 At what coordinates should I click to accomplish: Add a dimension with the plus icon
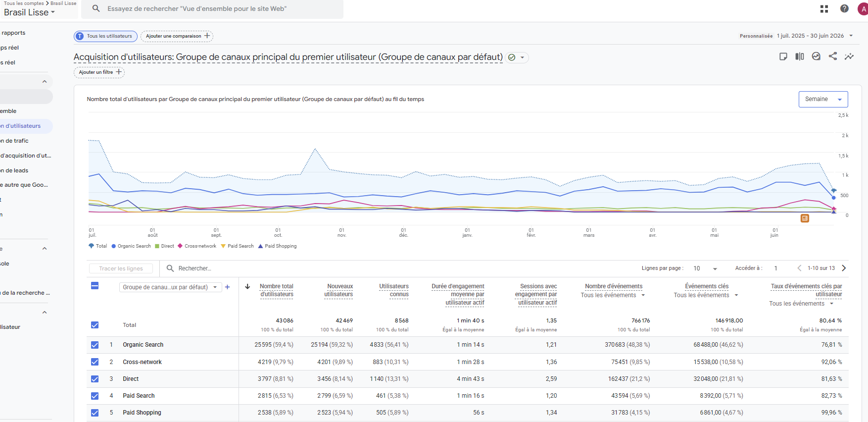228,287
